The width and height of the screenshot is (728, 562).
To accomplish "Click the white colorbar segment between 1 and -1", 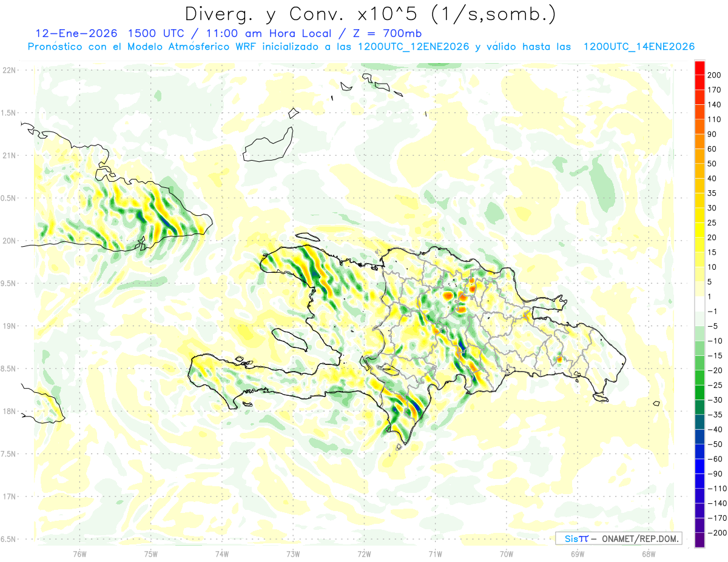I will tap(700, 304).
